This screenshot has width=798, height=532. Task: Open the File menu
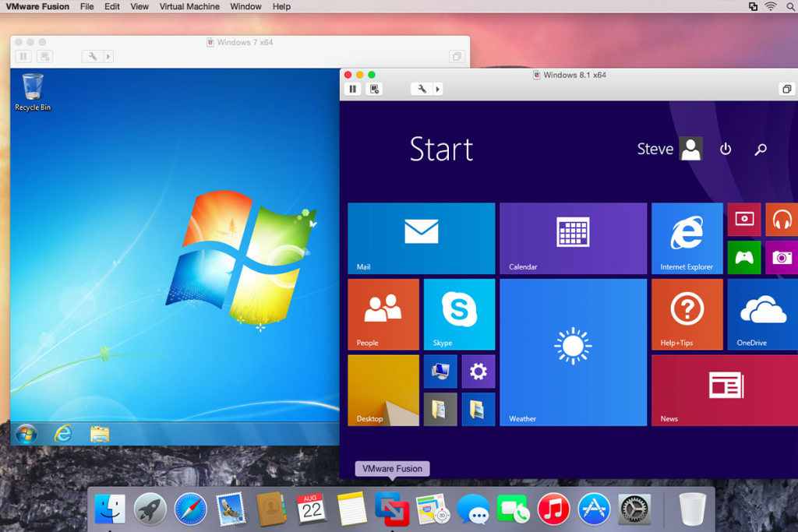click(87, 6)
